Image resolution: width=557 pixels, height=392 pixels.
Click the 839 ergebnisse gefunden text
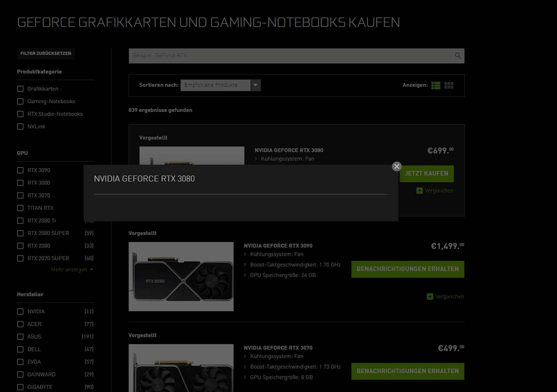[160, 110]
